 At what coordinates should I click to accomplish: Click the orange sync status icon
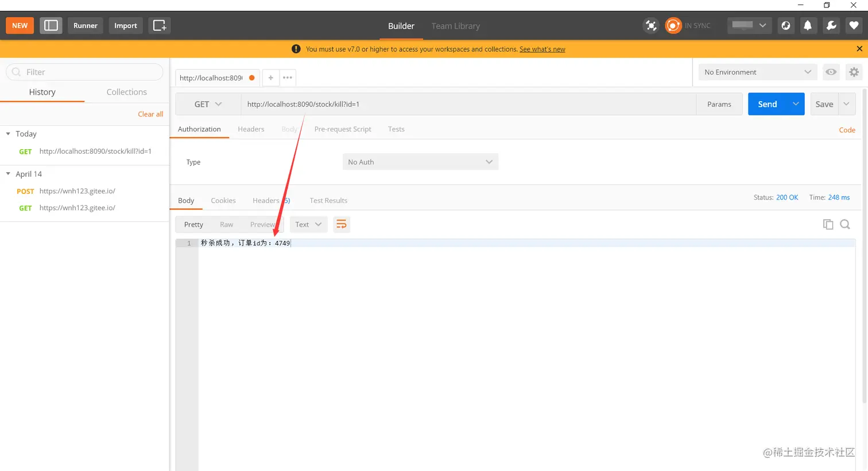point(673,25)
